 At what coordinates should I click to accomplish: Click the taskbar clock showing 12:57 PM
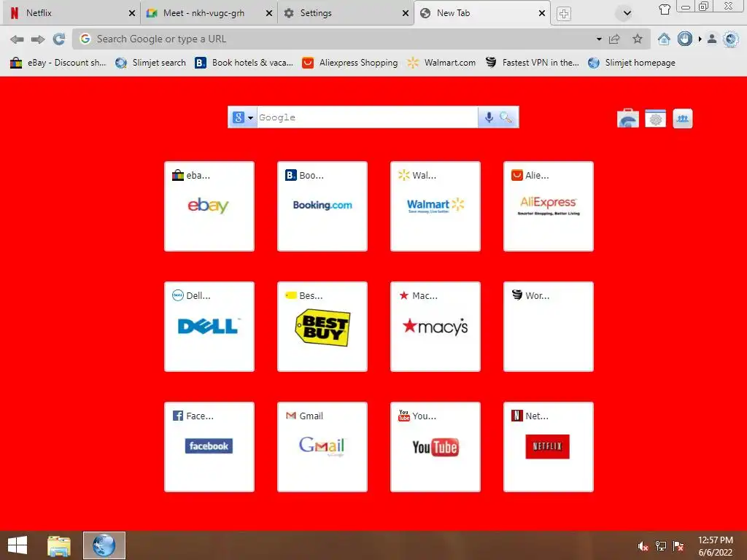(x=715, y=546)
